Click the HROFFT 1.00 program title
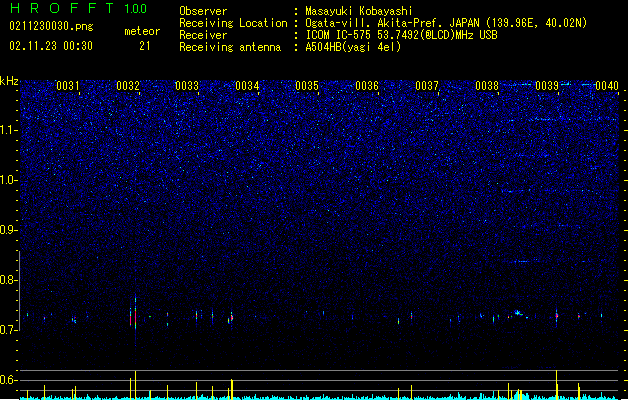Viewport: 629px width, 400px height. (79, 8)
